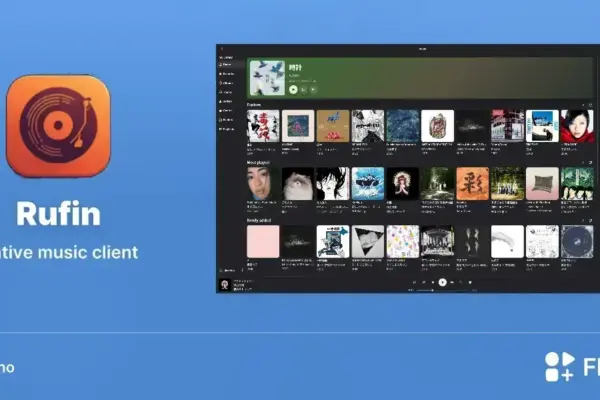Click the rightmost arrow button in the featured banner

click(x=313, y=90)
